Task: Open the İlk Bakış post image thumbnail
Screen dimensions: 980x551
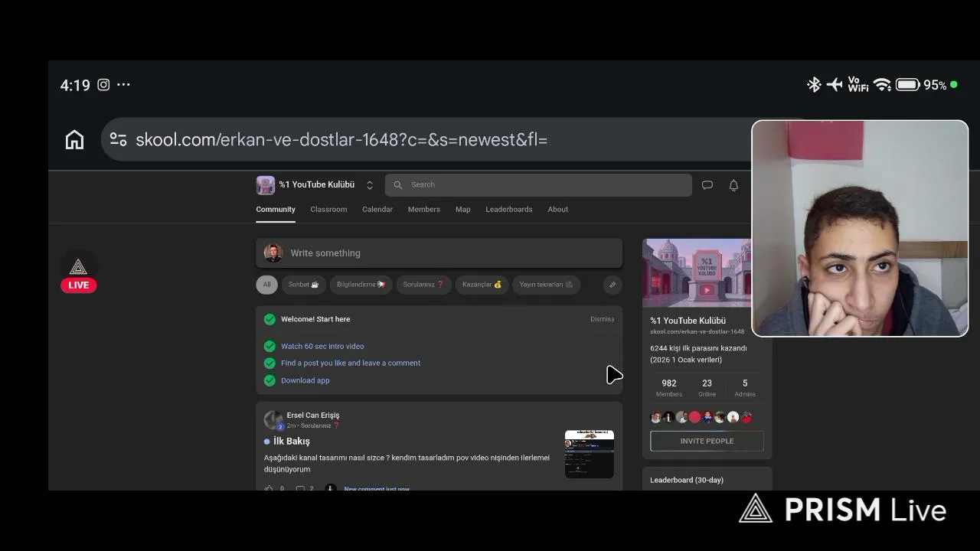Action: click(x=590, y=454)
